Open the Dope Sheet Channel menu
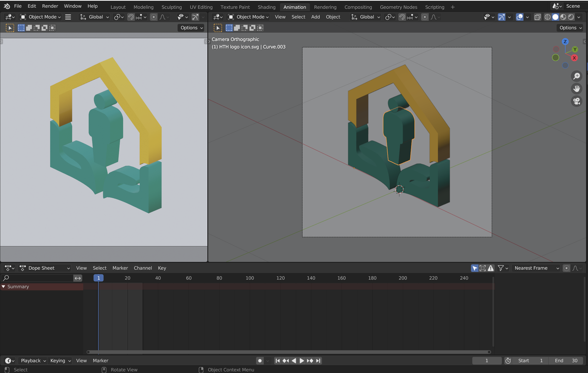Image resolution: width=588 pixels, height=373 pixels. click(143, 268)
